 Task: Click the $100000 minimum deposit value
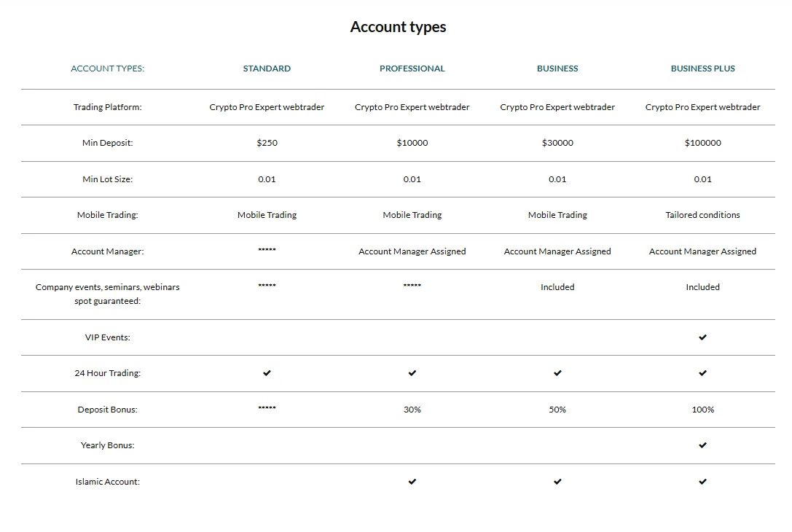click(702, 143)
